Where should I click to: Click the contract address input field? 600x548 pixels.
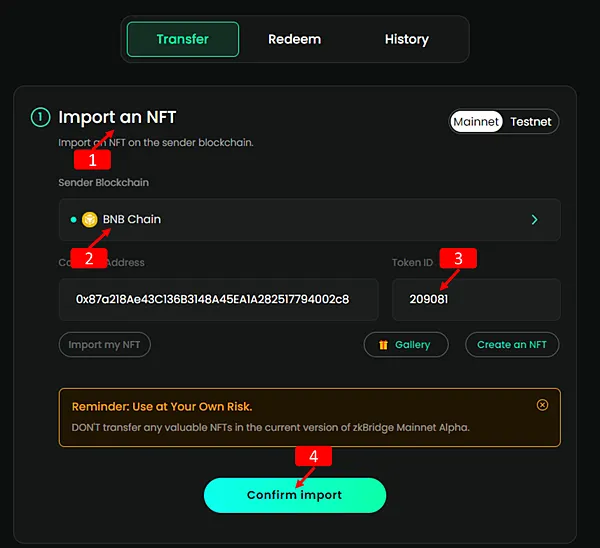218,299
